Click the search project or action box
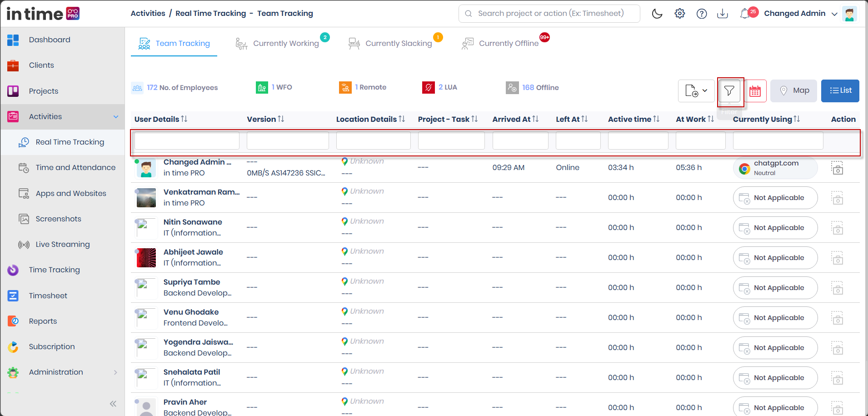 click(549, 14)
